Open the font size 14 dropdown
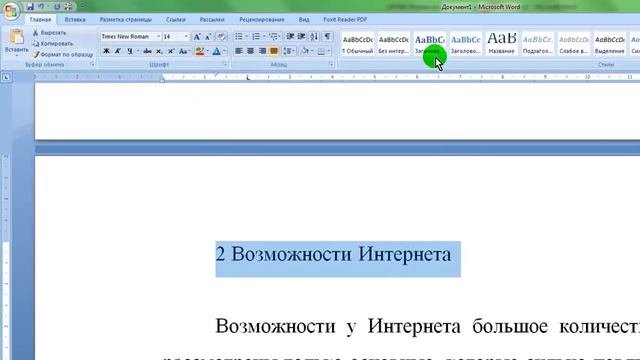The height and width of the screenshot is (360, 640). (x=186, y=37)
